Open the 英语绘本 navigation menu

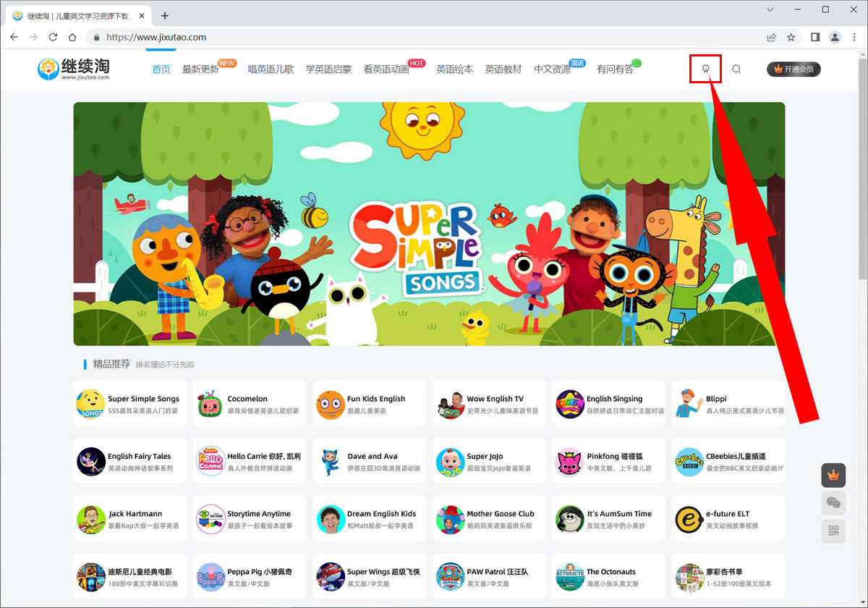pyautogui.click(x=454, y=69)
